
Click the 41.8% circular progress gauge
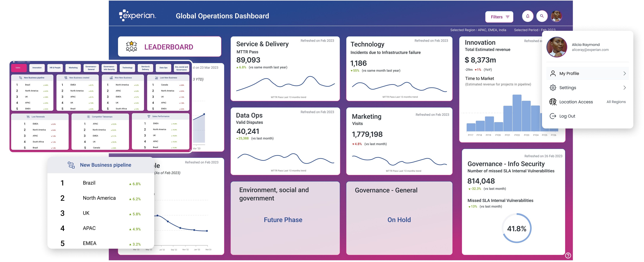tap(517, 228)
